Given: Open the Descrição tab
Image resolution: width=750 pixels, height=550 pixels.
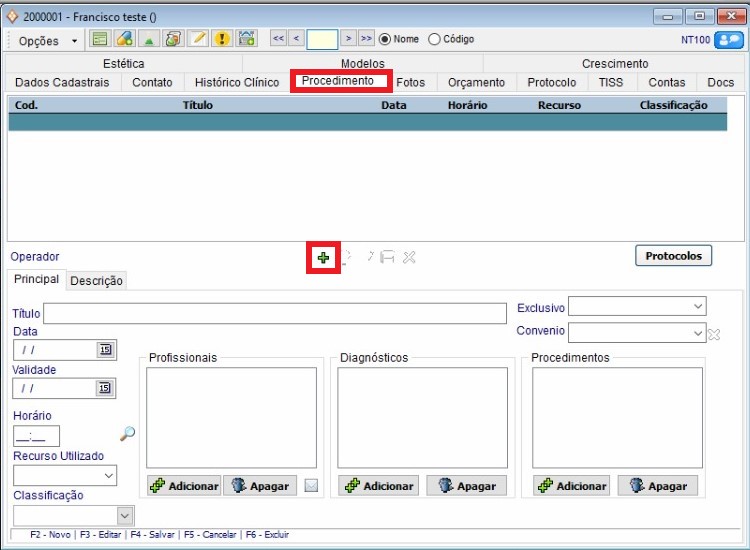Looking at the screenshot, I should click(x=97, y=281).
